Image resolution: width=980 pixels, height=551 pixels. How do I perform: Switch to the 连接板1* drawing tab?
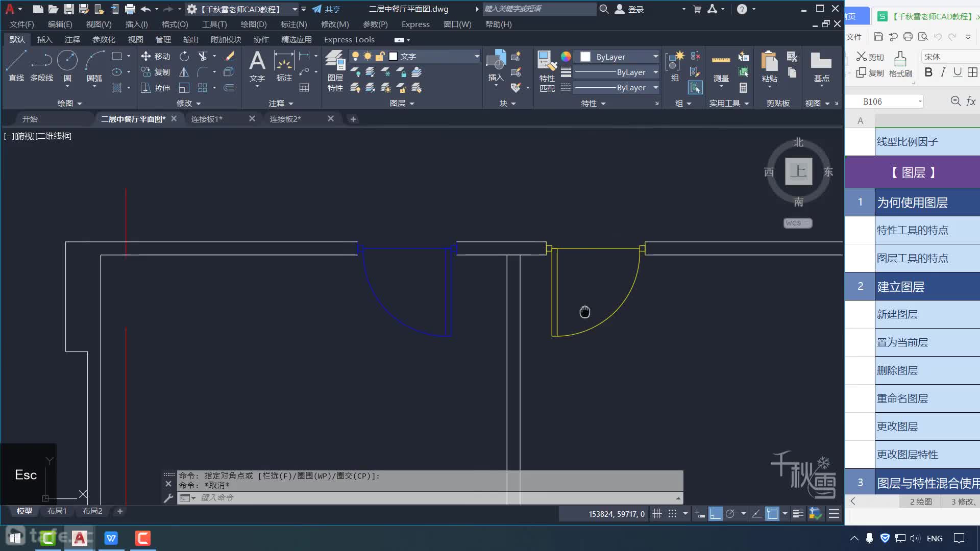click(207, 119)
